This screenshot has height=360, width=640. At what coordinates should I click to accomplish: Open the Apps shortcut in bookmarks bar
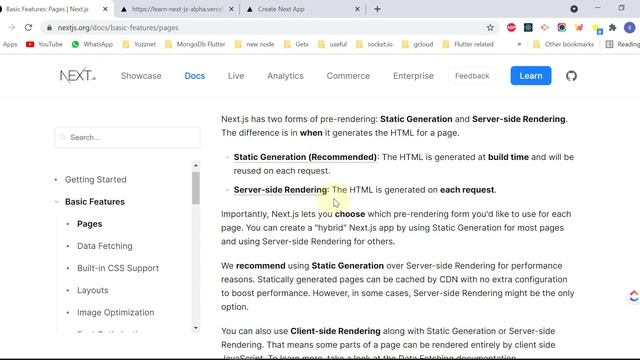(10, 44)
